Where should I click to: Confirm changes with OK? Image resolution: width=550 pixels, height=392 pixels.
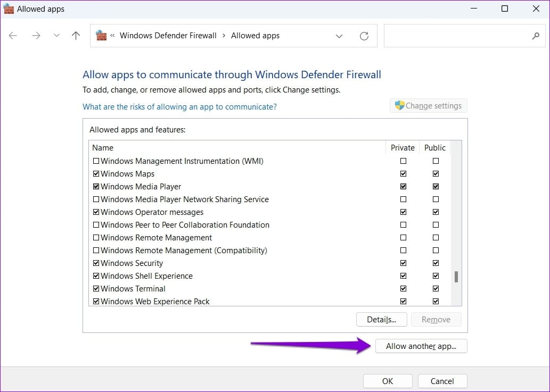[x=388, y=381]
